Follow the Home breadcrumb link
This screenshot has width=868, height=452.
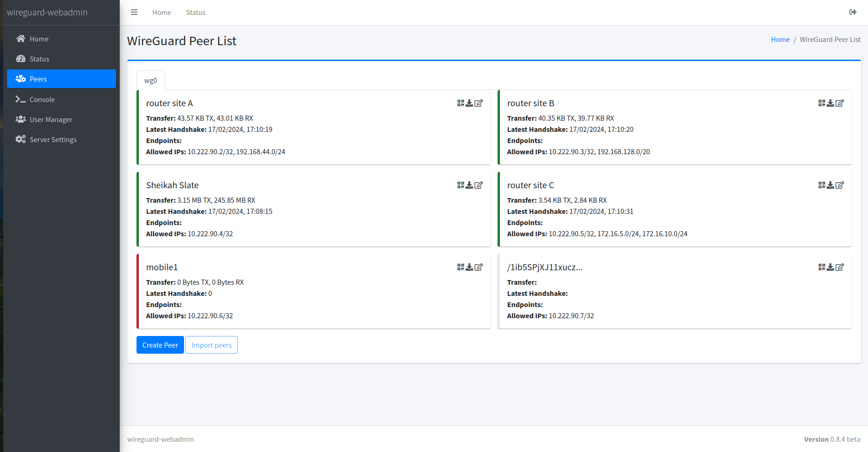[x=780, y=40]
